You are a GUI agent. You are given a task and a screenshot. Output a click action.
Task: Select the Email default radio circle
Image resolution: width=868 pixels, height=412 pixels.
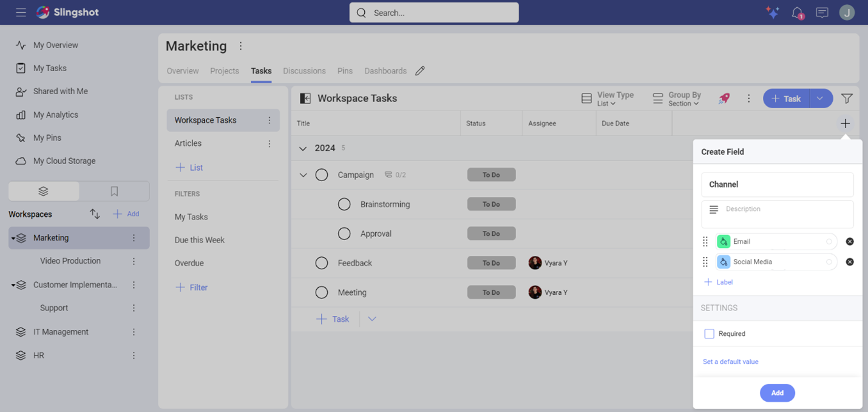(829, 242)
